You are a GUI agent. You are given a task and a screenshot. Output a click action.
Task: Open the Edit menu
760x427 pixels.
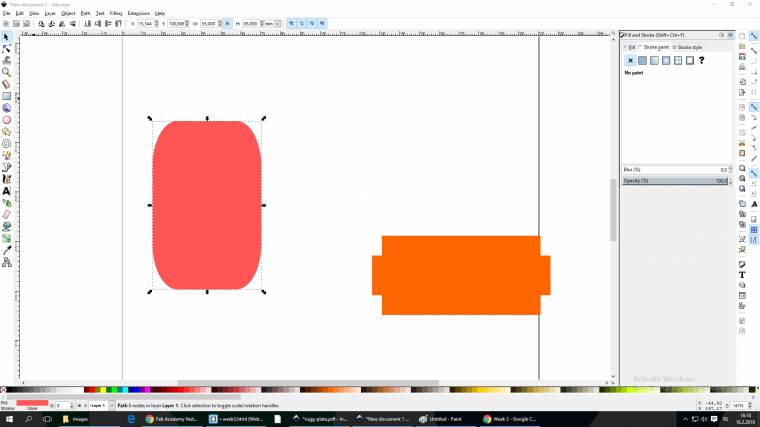[x=19, y=13]
